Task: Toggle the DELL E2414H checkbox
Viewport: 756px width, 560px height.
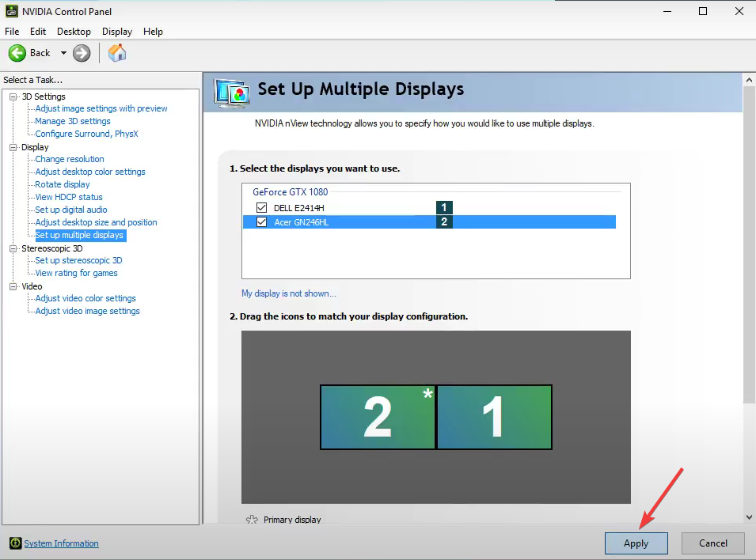Action: [261, 208]
